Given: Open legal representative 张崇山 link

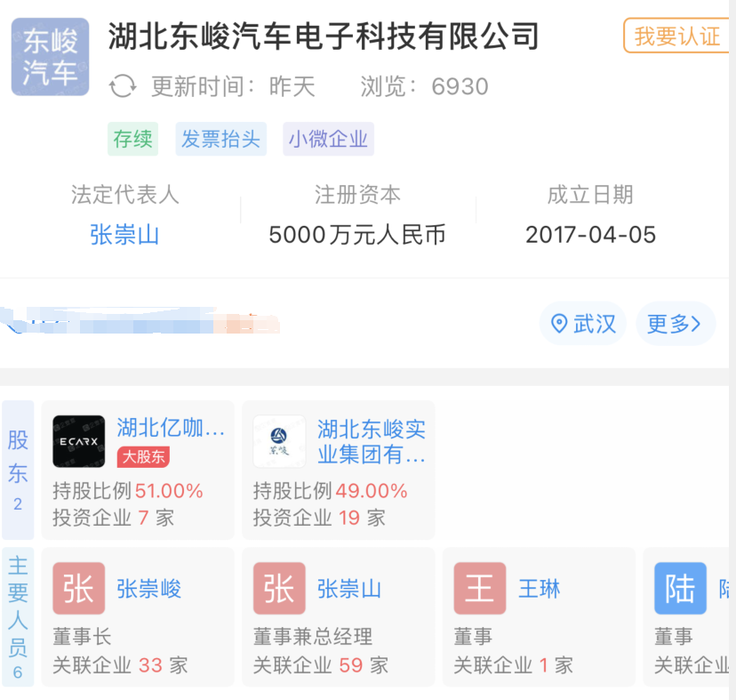Looking at the screenshot, I should pos(124,235).
